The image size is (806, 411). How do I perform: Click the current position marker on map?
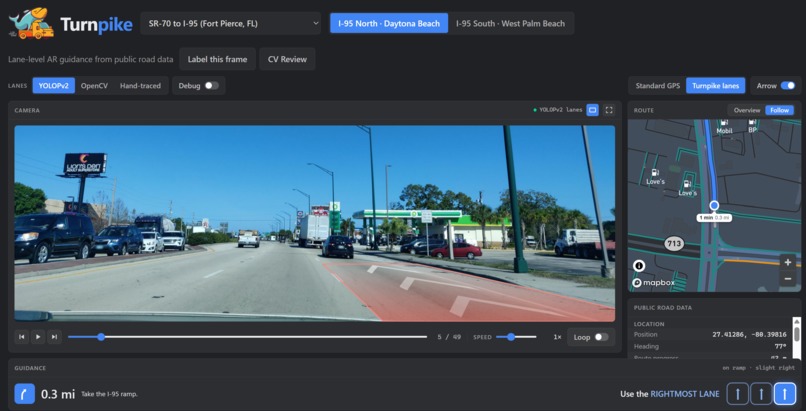(x=714, y=206)
